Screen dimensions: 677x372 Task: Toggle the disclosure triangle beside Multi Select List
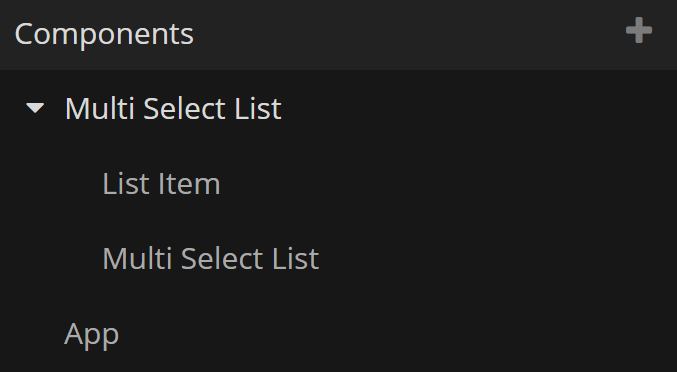pyautogui.click(x=35, y=108)
